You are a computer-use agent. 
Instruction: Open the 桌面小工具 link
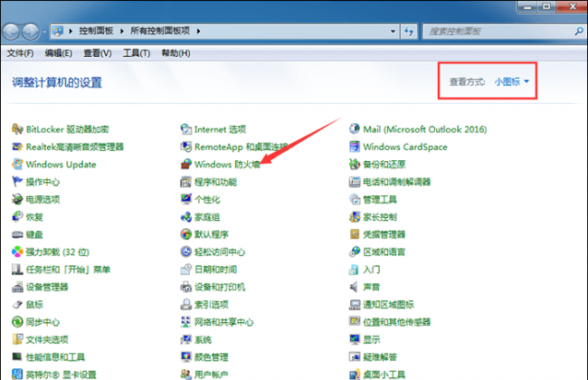tap(384, 375)
